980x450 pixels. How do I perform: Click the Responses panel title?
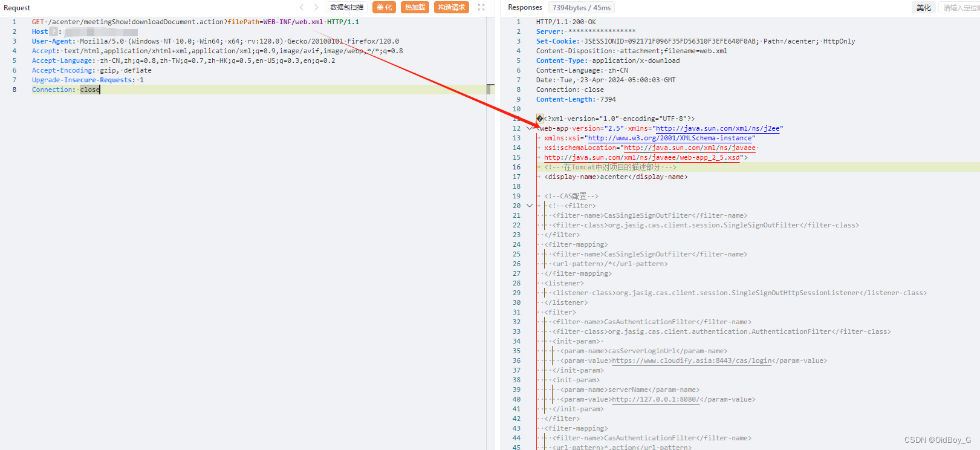525,7
